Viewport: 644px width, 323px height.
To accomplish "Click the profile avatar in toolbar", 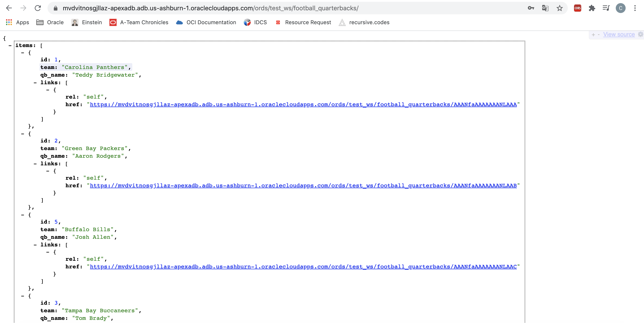I will (621, 8).
